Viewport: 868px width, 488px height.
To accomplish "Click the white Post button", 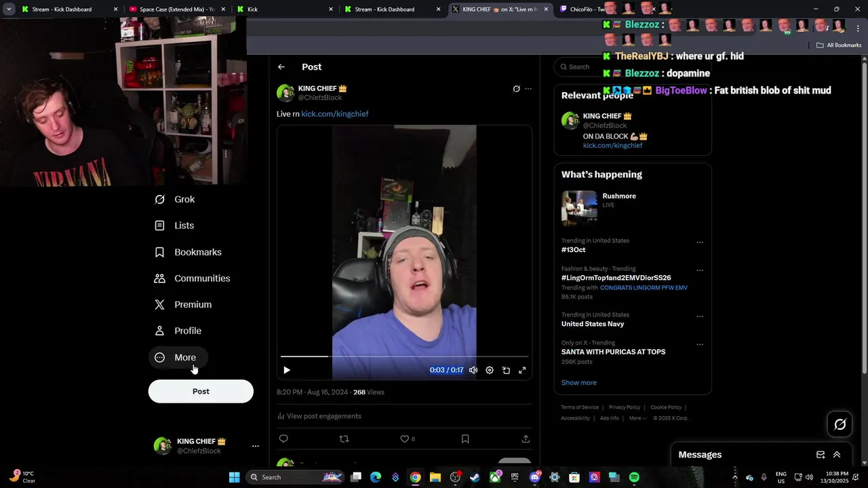I will [201, 391].
